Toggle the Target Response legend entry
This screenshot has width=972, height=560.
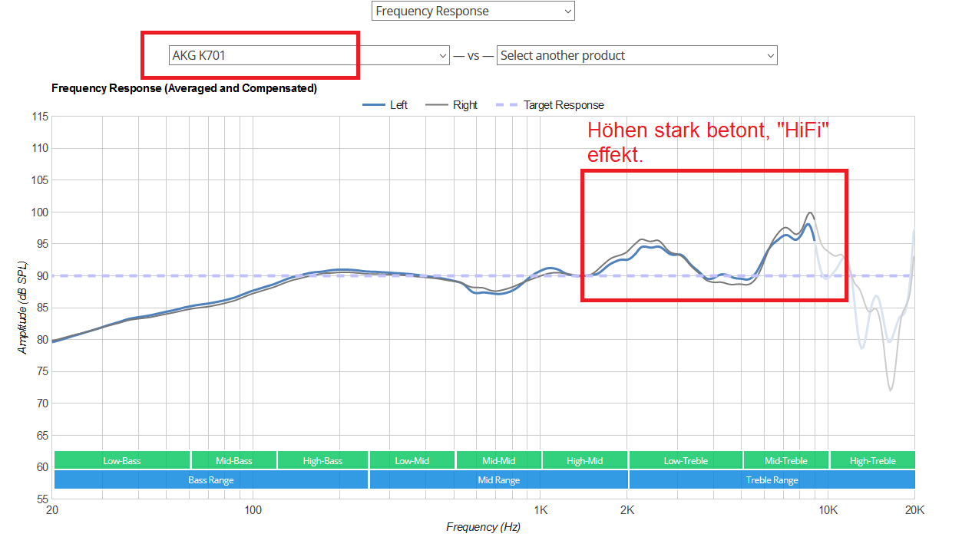(x=550, y=105)
